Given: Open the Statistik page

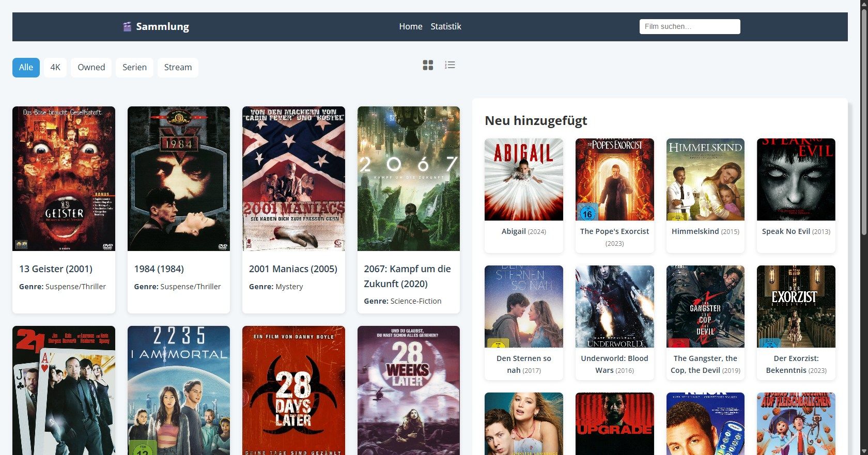Looking at the screenshot, I should click(446, 26).
